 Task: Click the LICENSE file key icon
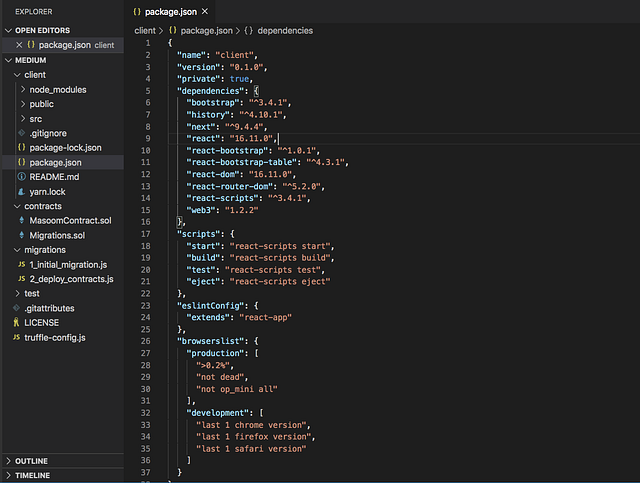point(17,323)
